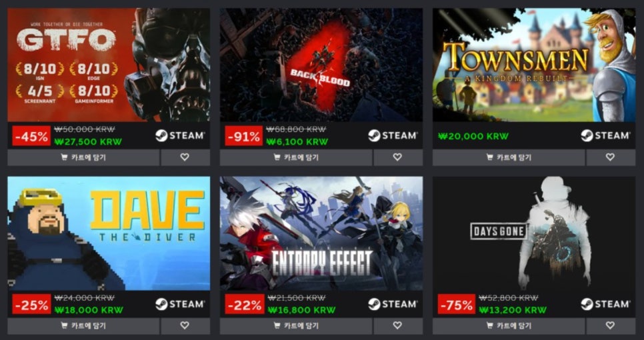Add Entropy Effect to cart
Image resolution: width=644 pixels, height=340 pixels.
(x=296, y=325)
